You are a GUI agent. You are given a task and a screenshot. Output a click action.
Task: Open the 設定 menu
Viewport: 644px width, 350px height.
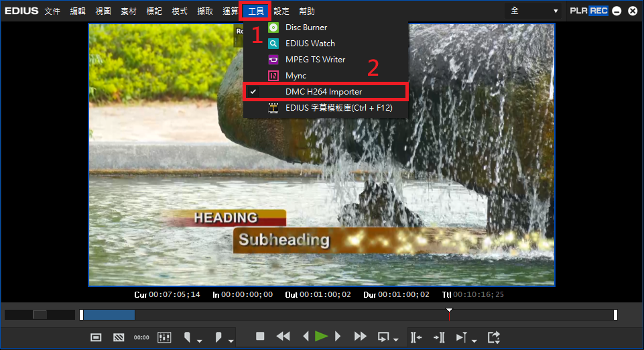point(281,11)
